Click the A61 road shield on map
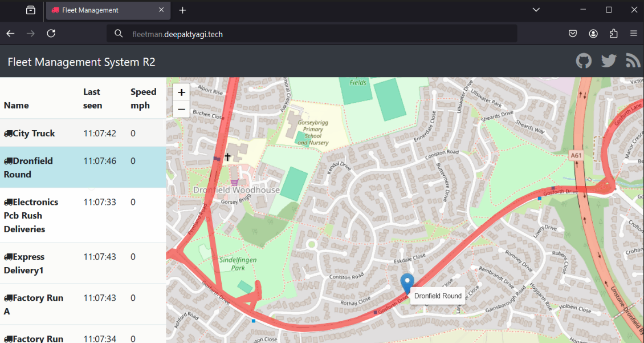Viewport: 644px width, 343px height. point(576,155)
